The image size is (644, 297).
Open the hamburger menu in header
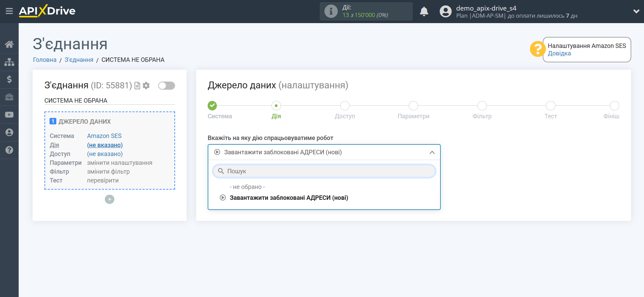coord(9,11)
